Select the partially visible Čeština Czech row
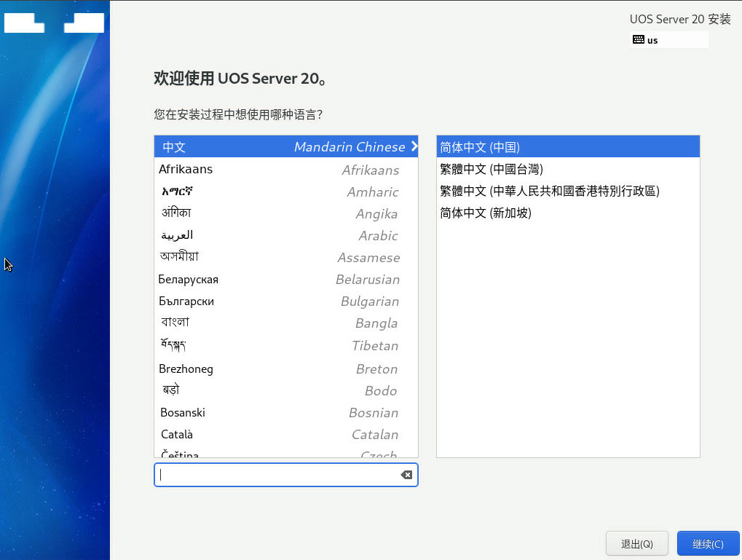Viewport: 742px width, 560px height. (286, 452)
